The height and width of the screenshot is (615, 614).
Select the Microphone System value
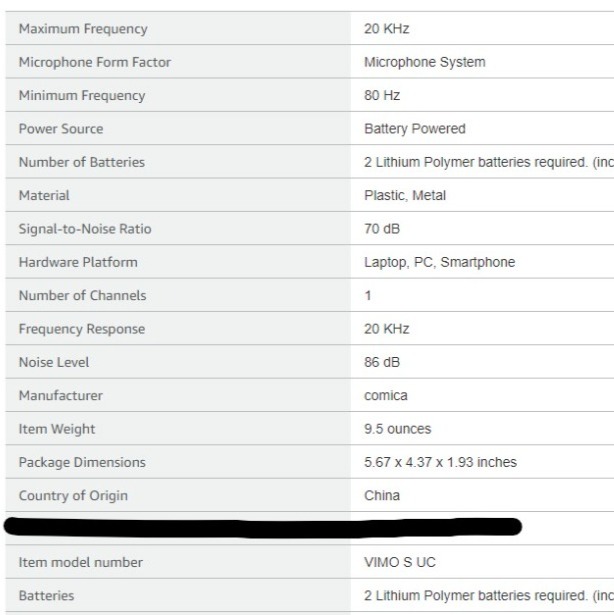coord(425,62)
